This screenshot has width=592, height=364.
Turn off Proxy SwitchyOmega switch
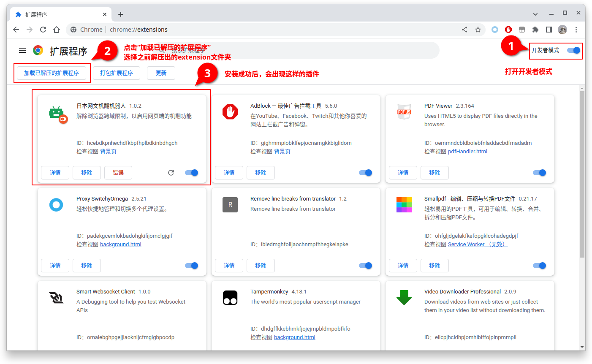(x=192, y=266)
